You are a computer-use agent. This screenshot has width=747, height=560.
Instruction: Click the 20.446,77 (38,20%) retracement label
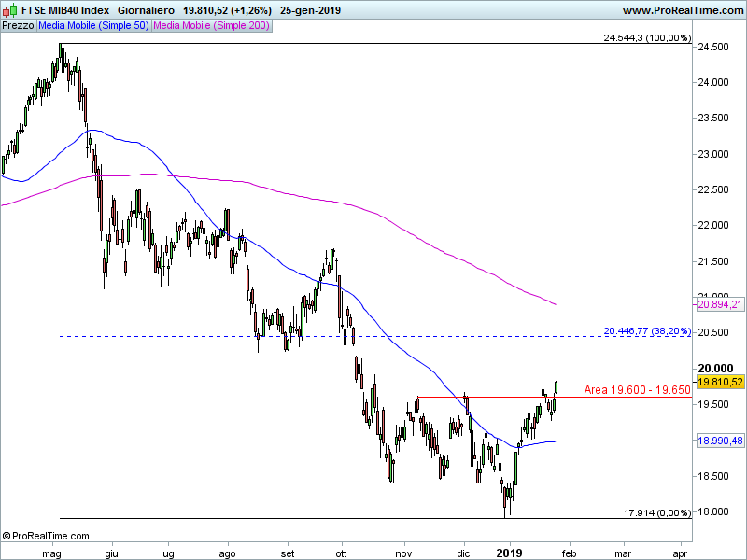pos(647,330)
